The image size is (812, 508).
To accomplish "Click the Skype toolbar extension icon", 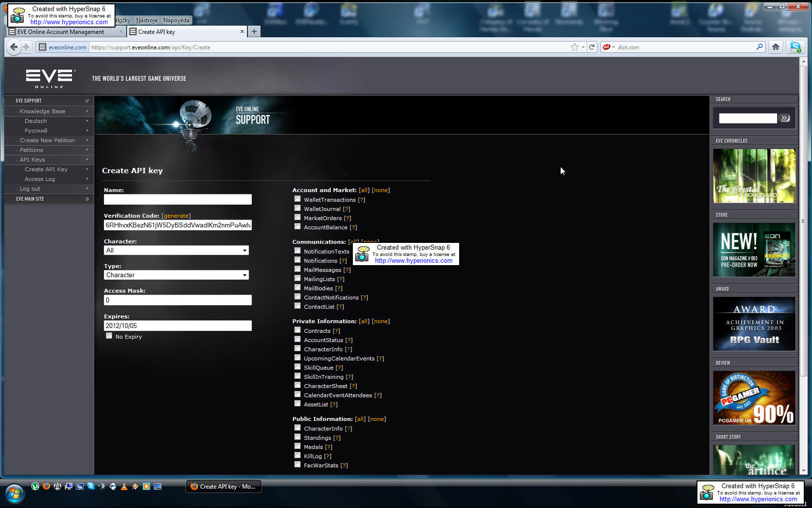I will click(x=795, y=47).
